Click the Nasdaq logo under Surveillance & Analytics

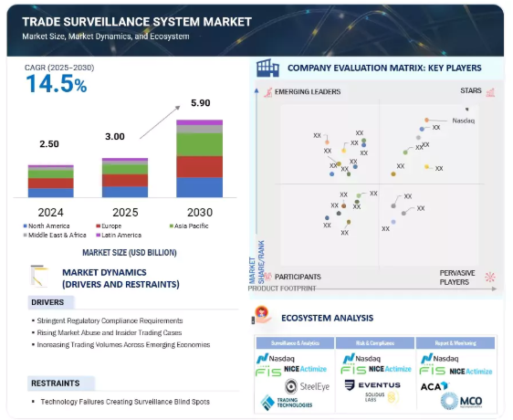(276, 359)
